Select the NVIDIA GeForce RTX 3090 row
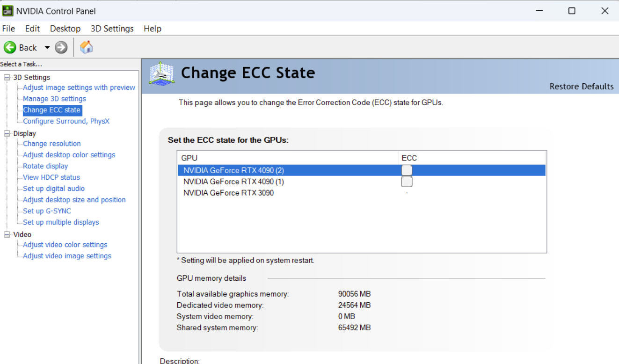Screen dimensions: 619x364 (228, 193)
